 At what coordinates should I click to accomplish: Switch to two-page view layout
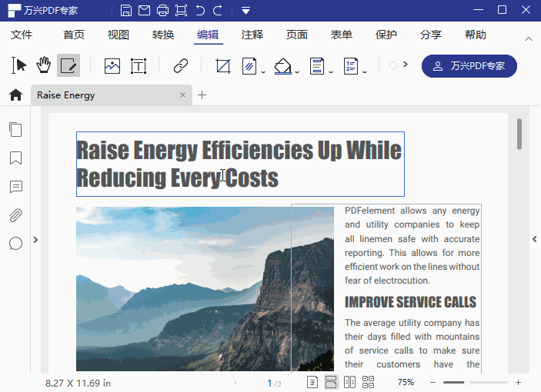click(349, 382)
